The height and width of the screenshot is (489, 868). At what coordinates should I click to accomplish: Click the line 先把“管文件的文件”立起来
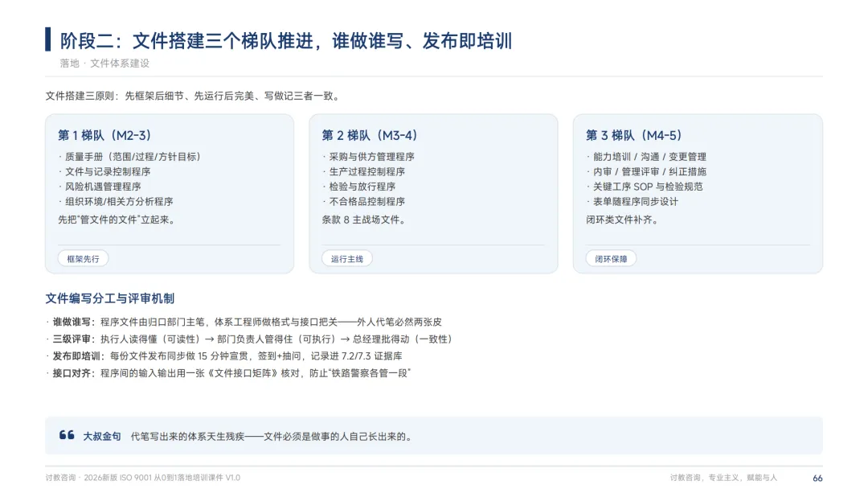pos(117,220)
